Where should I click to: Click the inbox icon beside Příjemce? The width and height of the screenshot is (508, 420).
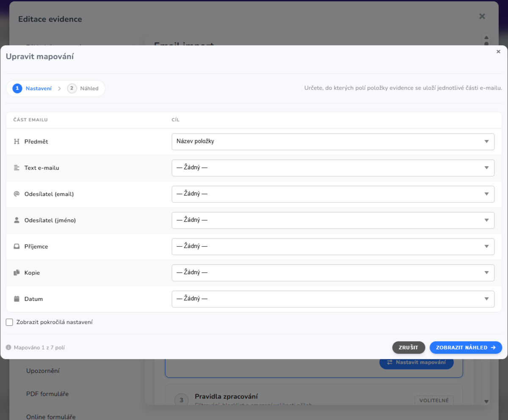(x=17, y=246)
